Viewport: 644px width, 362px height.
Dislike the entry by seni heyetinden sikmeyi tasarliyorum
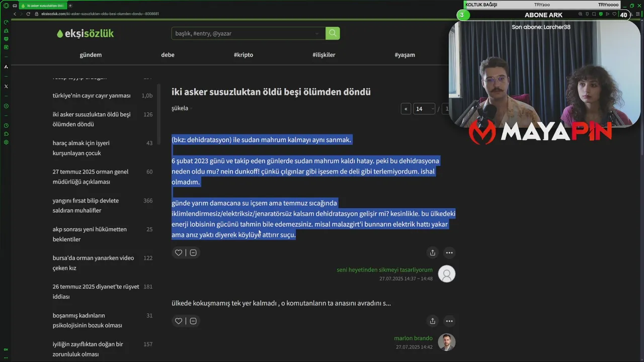point(193,252)
